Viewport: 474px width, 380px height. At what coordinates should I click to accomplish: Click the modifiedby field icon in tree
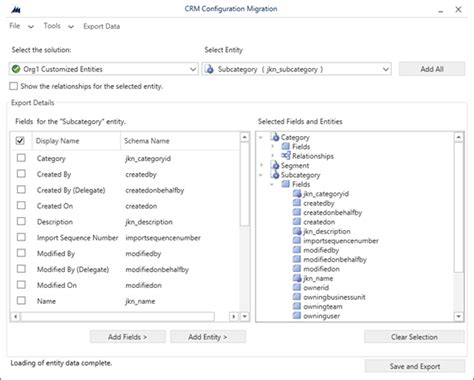coord(297,250)
